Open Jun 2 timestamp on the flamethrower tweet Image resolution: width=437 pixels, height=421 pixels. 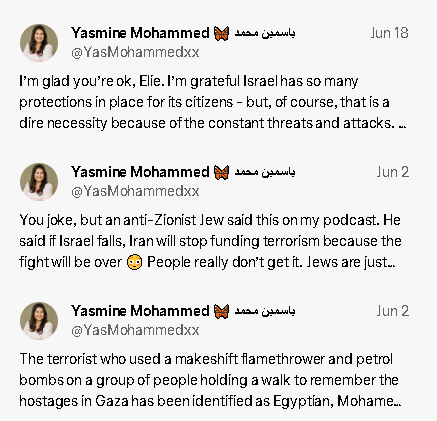pos(393,311)
